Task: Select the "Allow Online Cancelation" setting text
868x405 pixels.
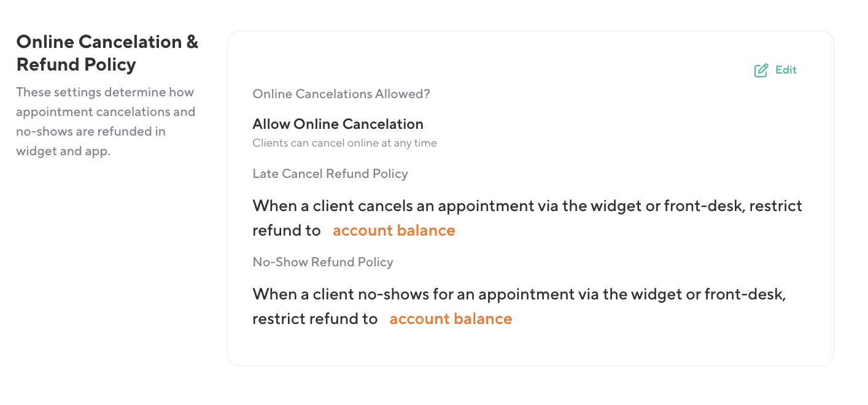Action: [338, 125]
